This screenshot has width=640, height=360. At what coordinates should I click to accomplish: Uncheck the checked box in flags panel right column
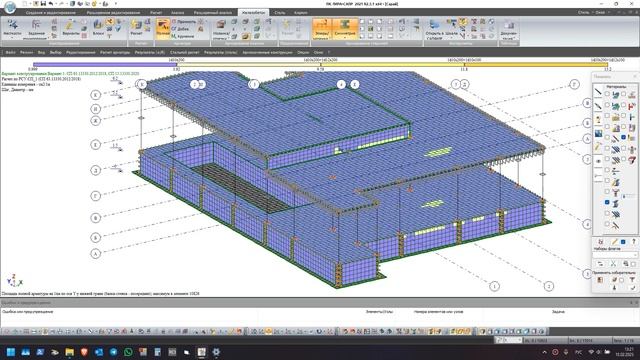pos(623,137)
